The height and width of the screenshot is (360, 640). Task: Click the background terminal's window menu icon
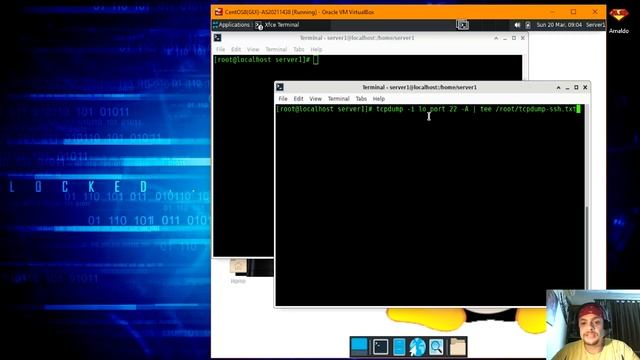pyautogui.click(x=218, y=38)
